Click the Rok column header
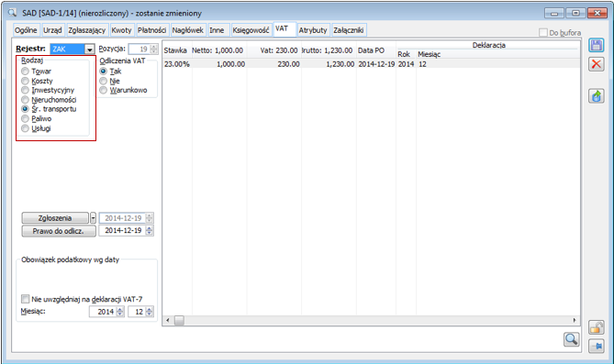The image size is (614, 364). [x=406, y=54]
